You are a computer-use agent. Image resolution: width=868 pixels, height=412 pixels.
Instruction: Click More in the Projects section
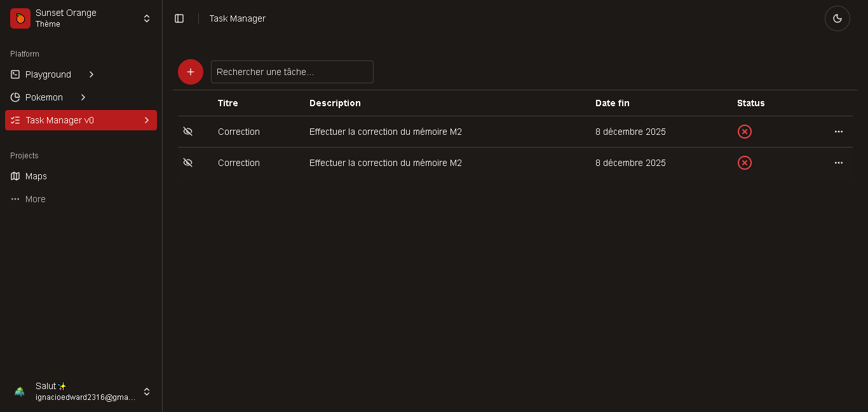[35, 199]
